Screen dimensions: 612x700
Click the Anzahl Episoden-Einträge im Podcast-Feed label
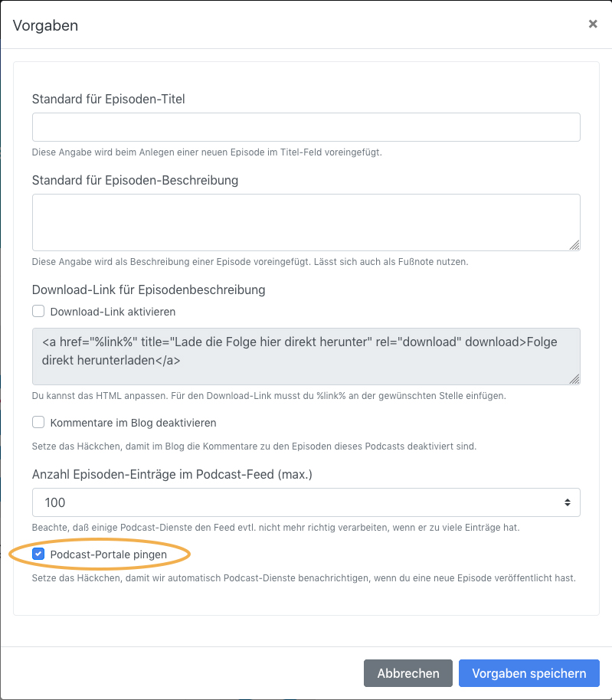click(172, 474)
